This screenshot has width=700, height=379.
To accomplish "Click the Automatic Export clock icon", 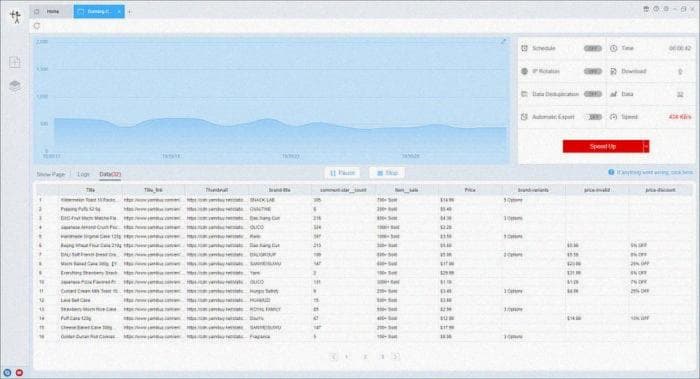I will click(525, 117).
